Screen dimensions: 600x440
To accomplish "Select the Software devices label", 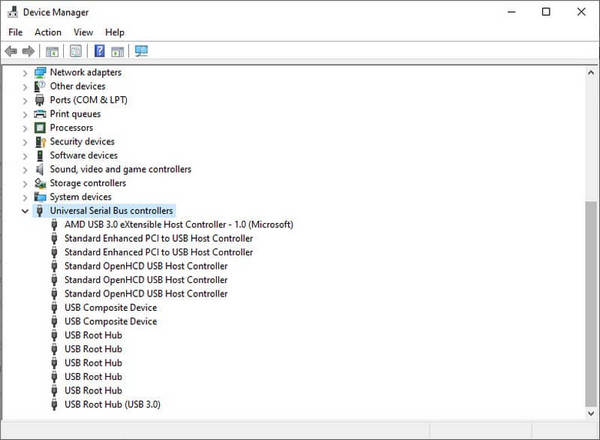I will (x=83, y=155).
